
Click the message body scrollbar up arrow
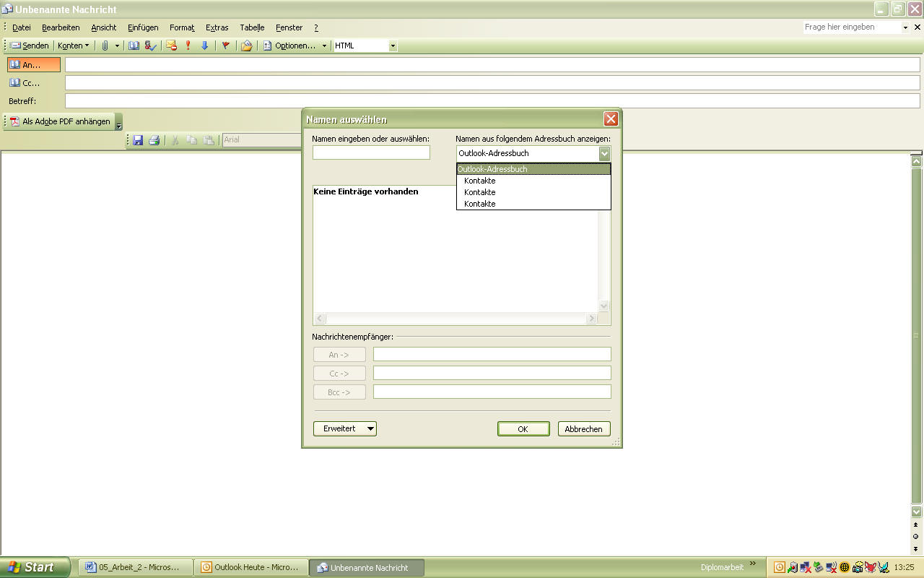916,162
